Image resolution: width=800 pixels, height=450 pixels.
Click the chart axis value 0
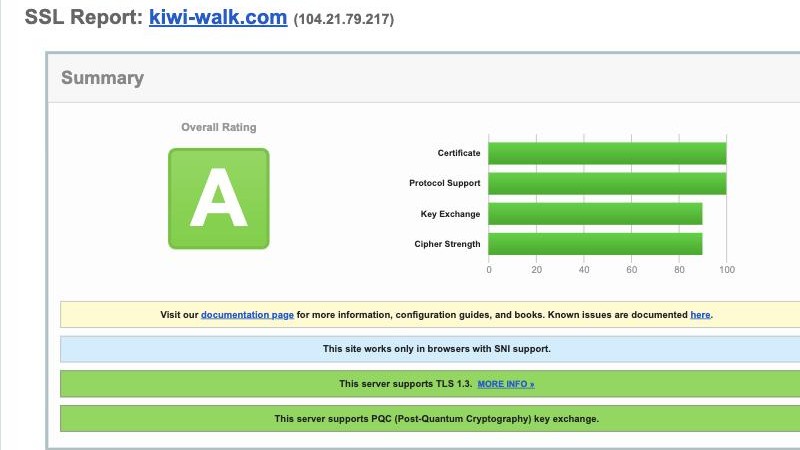(489, 270)
